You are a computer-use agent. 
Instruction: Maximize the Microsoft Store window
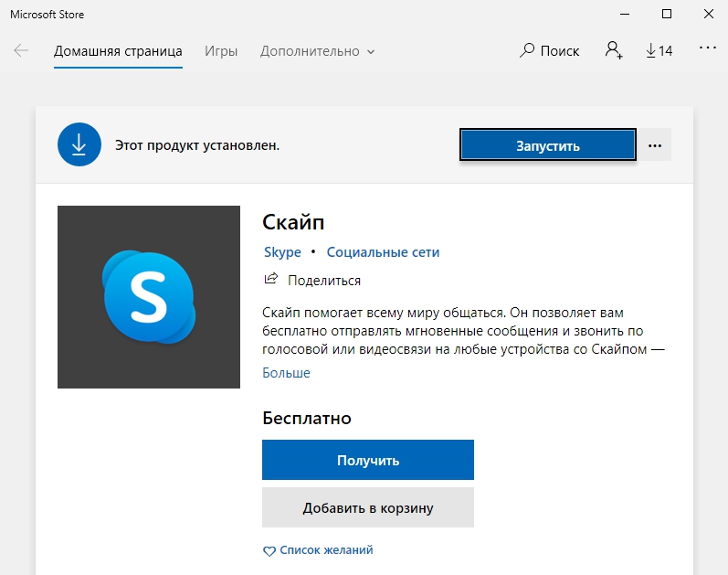(x=666, y=14)
